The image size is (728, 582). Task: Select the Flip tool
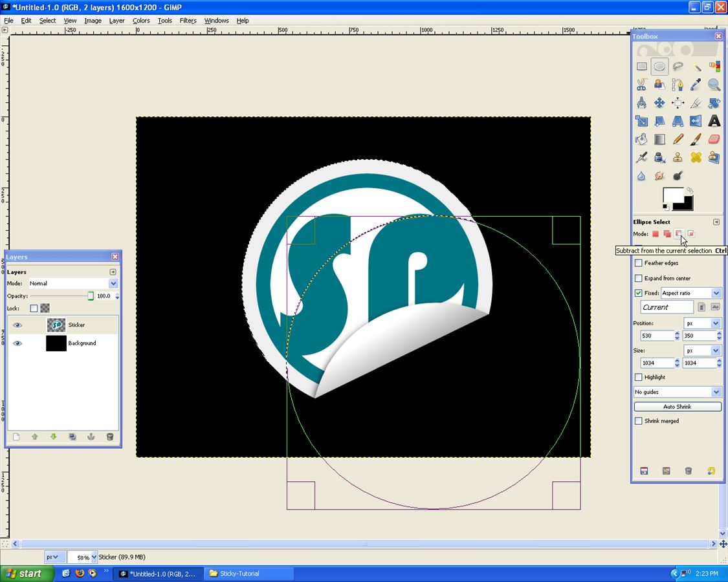point(696,121)
